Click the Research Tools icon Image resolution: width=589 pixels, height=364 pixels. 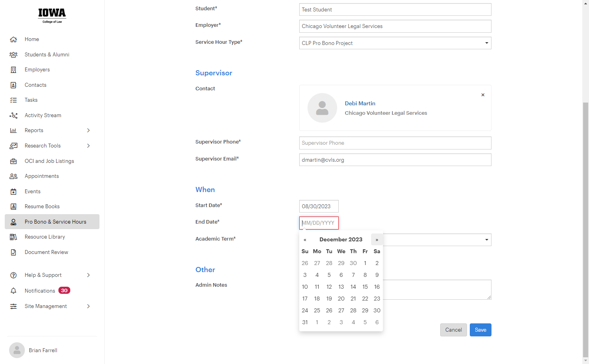pos(13,146)
